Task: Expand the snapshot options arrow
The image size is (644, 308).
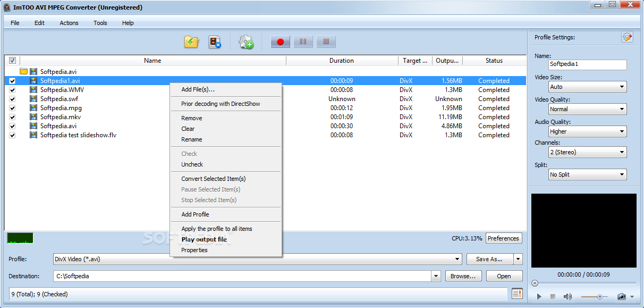Action: tap(632, 297)
